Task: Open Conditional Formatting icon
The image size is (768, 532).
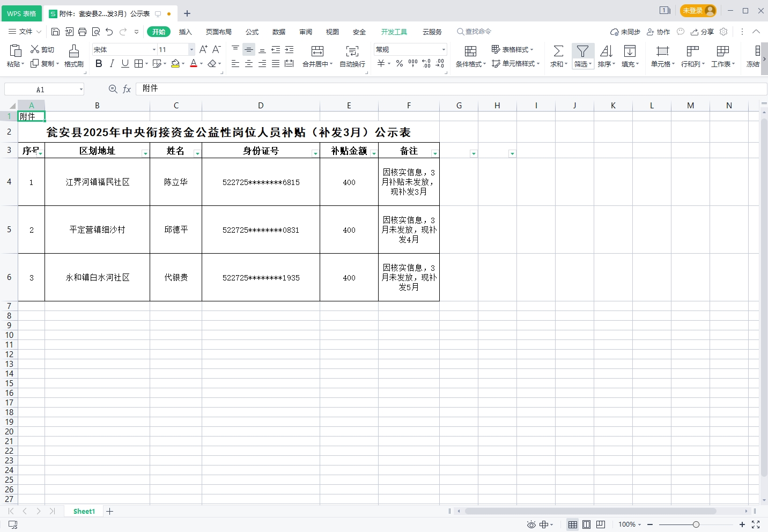Action: point(470,51)
